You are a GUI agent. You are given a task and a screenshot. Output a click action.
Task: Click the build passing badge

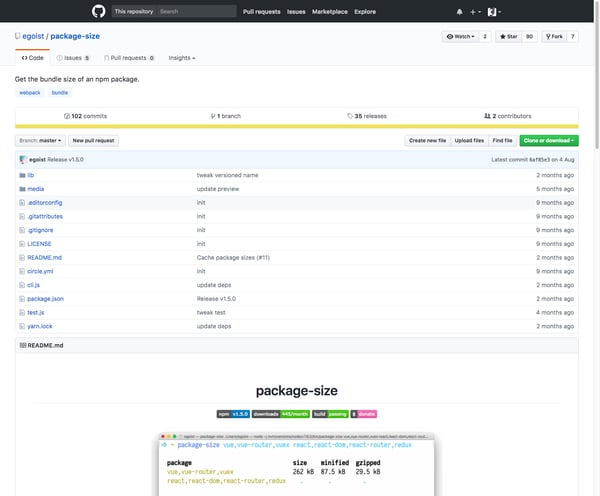(330, 414)
